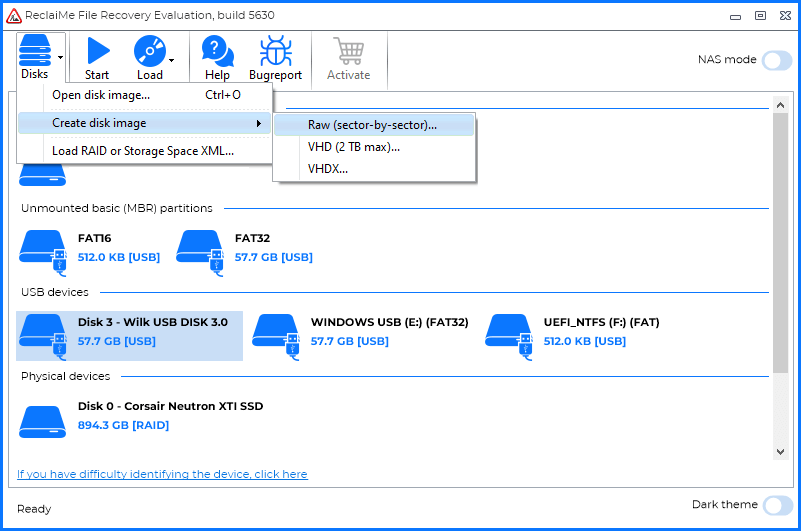The width and height of the screenshot is (801, 531).
Task: Click USB devices section heading
Action: coord(55,292)
